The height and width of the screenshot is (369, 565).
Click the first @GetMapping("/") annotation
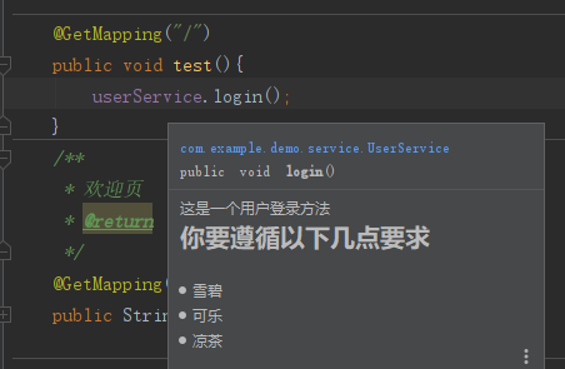(132, 34)
